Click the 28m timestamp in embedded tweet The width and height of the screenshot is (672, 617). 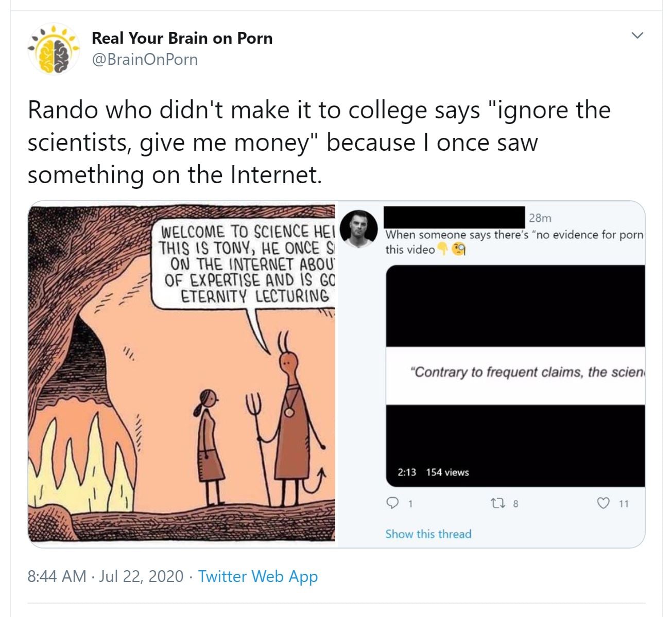click(540, 218)
